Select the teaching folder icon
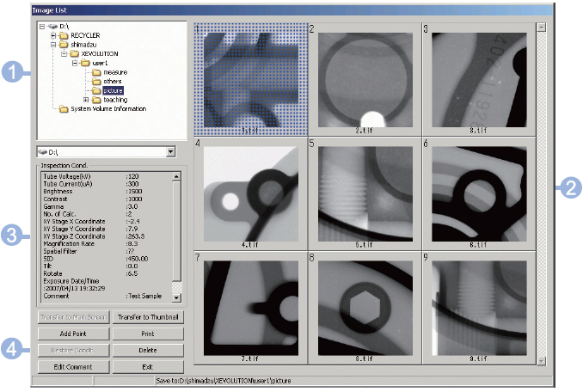Image resolution: width=583 pixels, height=392 pixels. (96, 100)
